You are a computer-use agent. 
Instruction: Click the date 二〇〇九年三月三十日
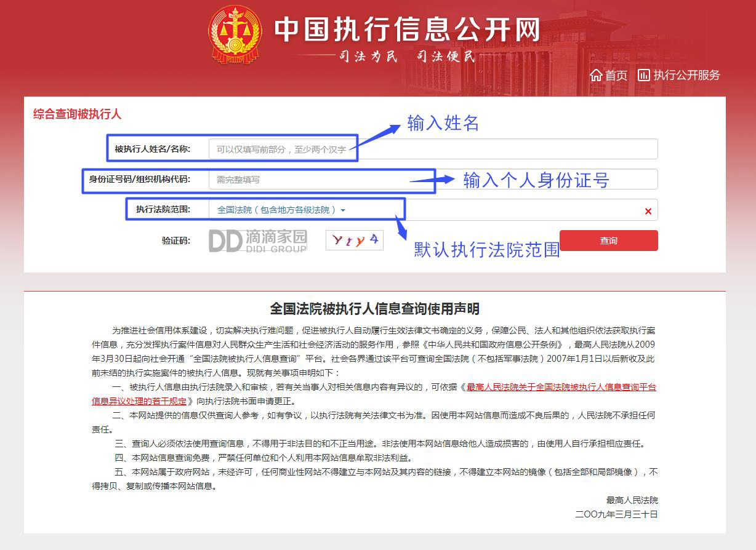point(616,514)
